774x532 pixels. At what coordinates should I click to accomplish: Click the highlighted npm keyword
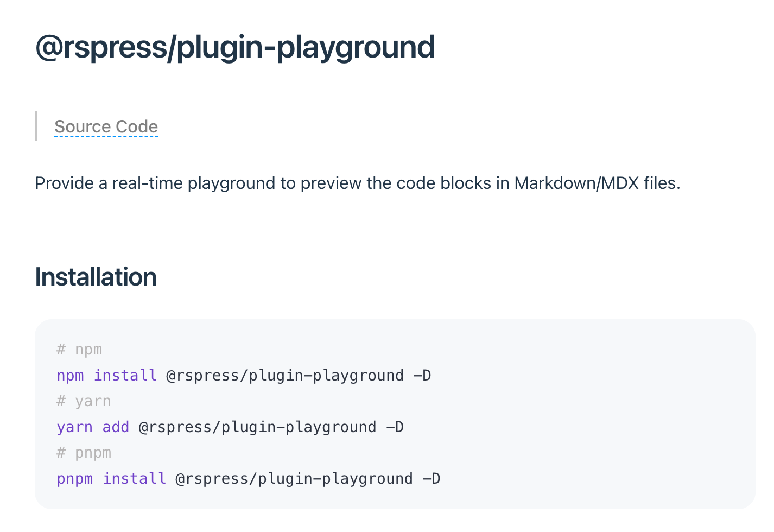70,375
